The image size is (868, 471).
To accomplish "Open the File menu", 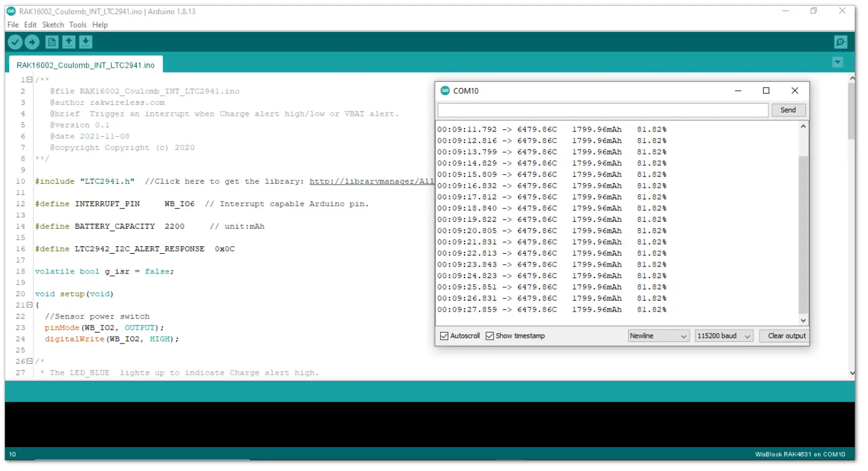I will [x=13, y=25].
